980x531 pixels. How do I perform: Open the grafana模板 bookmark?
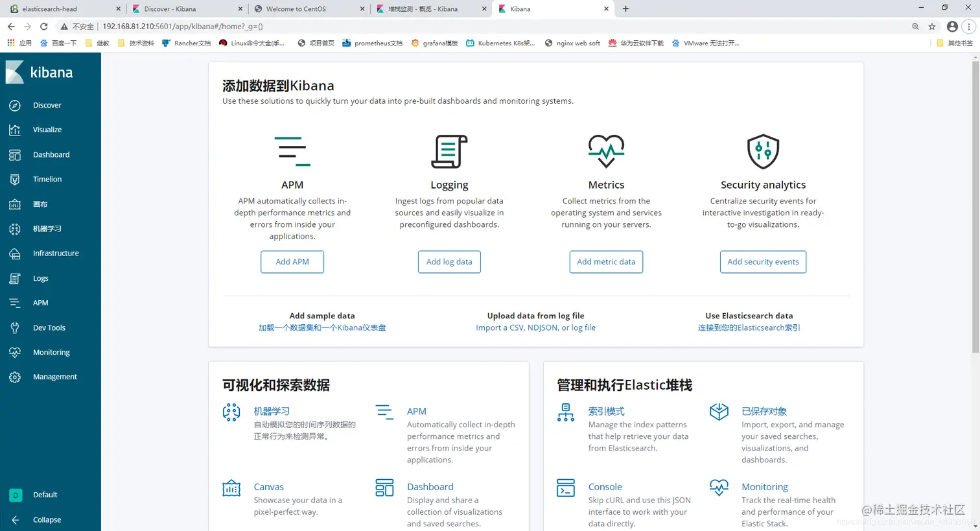point(434,43)
